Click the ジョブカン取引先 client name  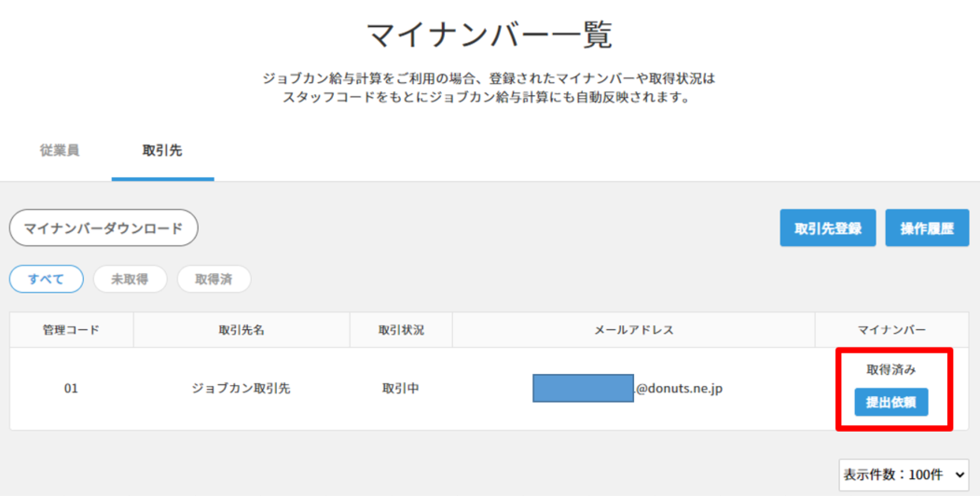241,388
